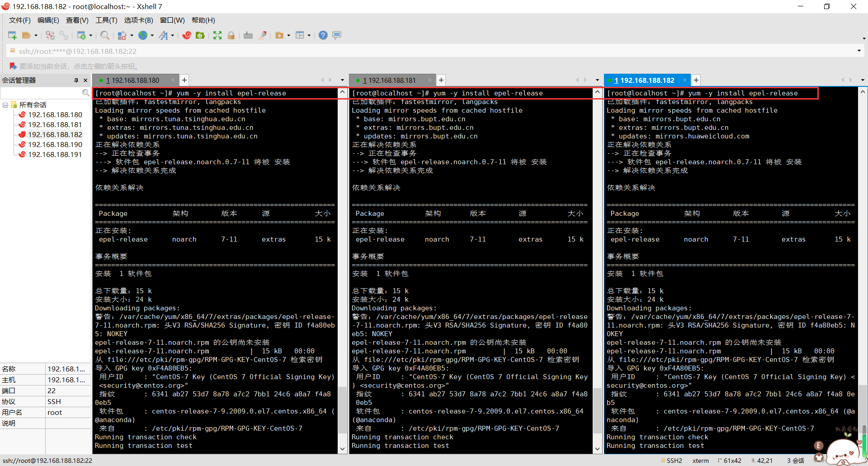The width and height of the screenshot is (868, 466).
Task: Close the 192.168.188.180 tab
Action: point(173,80)
